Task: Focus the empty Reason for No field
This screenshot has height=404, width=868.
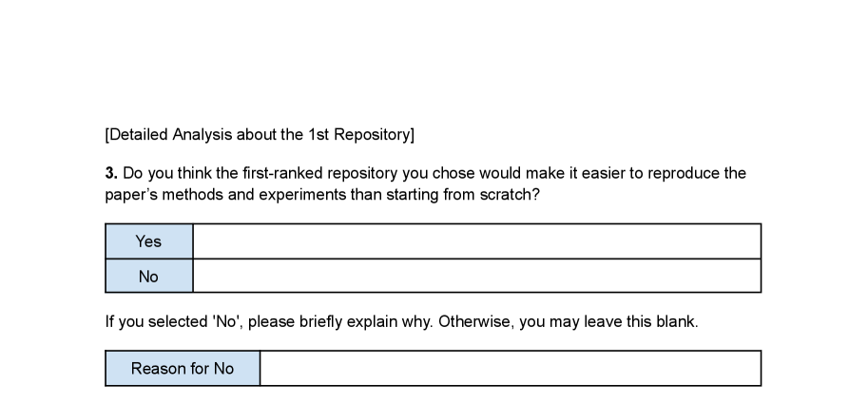Action: pos(510,369)
